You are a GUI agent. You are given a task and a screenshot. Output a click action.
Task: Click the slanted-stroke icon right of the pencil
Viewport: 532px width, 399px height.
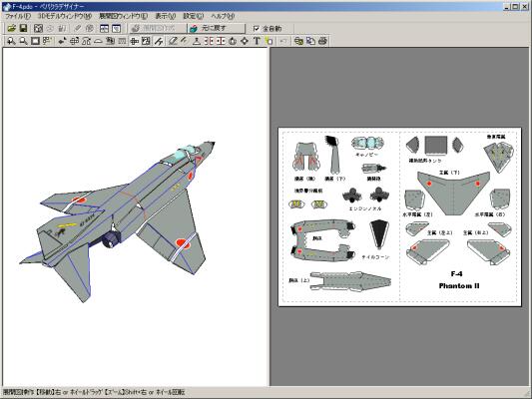click(x=185, y=41)
